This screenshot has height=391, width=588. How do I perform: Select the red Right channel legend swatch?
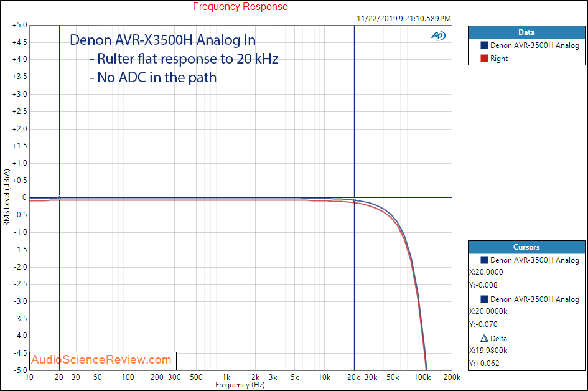(484, 59)
